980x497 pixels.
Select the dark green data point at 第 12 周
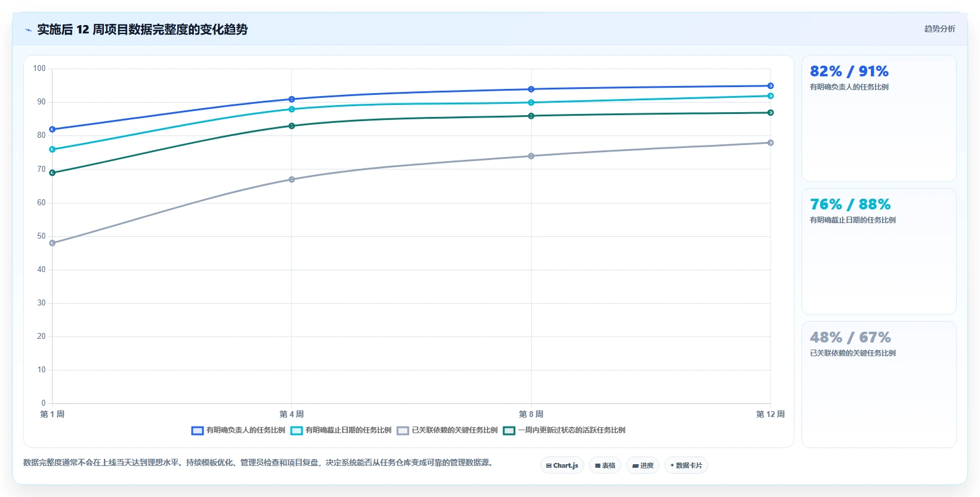(771, 113)
